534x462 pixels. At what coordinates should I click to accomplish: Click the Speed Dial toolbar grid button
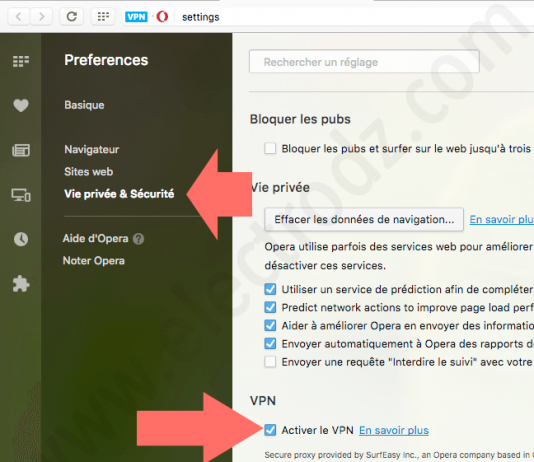(103, 16)
